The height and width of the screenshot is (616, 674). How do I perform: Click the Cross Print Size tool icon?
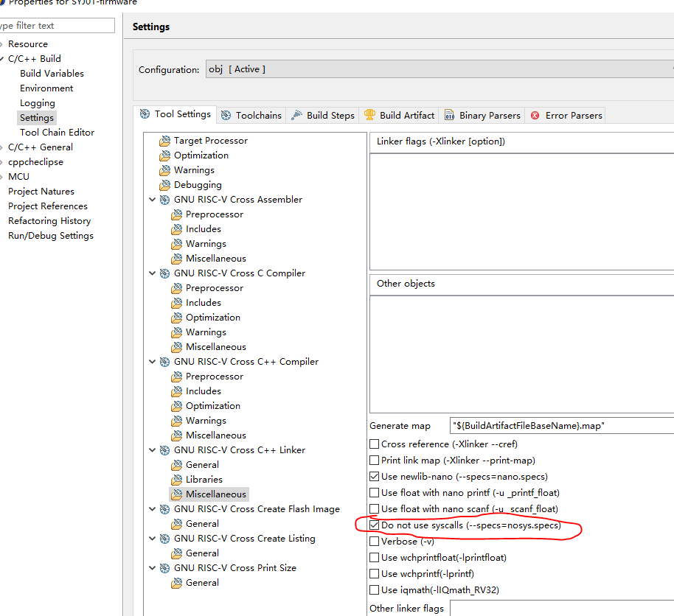point(164,568)
